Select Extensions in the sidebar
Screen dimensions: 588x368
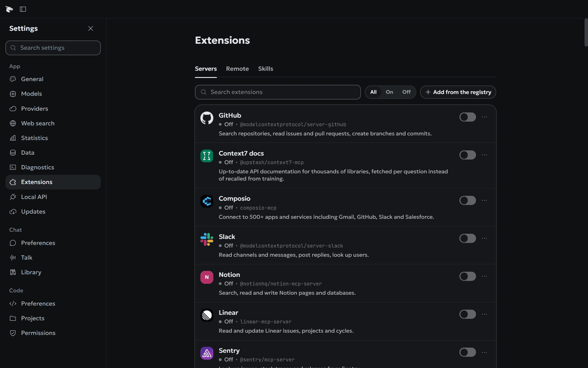53,182
